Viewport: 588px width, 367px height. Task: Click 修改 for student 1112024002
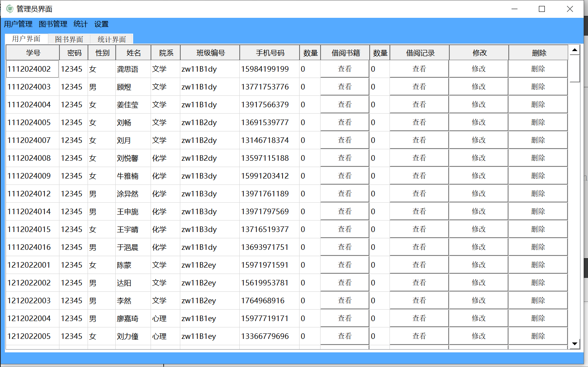tap(479, 69)
